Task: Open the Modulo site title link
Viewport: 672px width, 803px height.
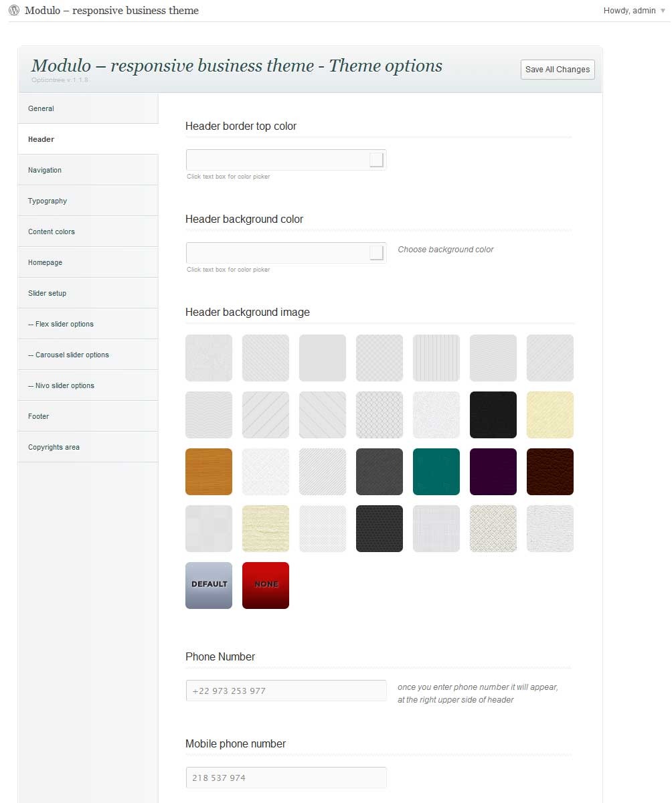Action: tap(112, 11)
